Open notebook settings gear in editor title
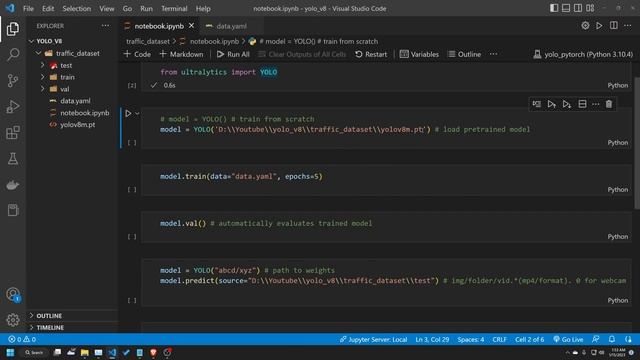 [585, 26]
